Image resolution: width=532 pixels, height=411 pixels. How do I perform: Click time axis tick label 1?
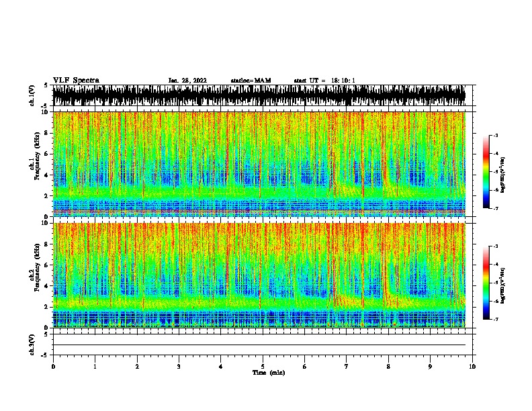95,367
